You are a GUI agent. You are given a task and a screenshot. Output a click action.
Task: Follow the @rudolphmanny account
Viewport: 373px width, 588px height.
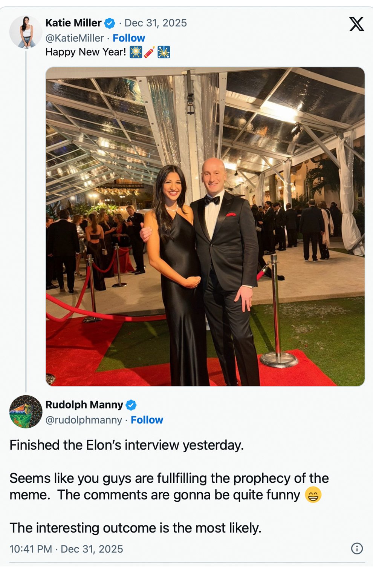pos(147,420)
